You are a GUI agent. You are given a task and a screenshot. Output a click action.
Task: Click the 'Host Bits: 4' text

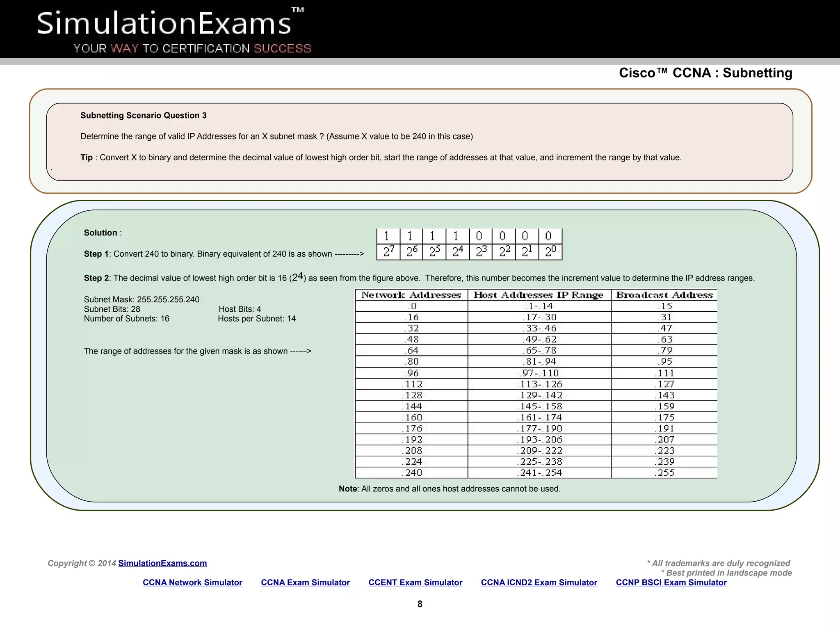click(x=240, y=309)
